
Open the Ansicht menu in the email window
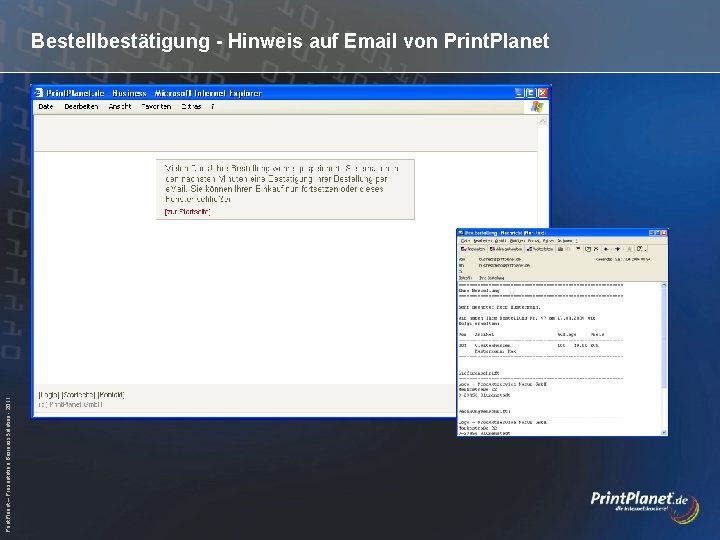pos(501,241)
